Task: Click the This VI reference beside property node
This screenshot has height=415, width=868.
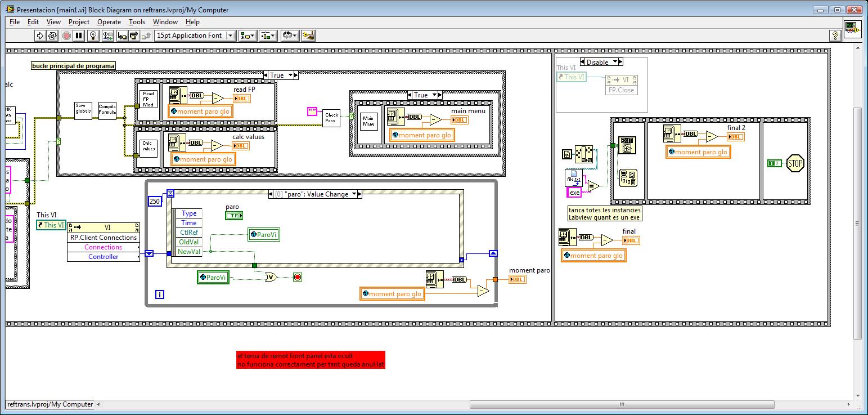Action: [x=51, y=225]
